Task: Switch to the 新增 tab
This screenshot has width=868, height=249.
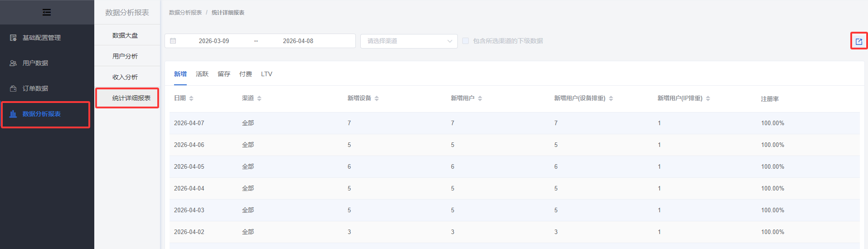Action: 180,74
